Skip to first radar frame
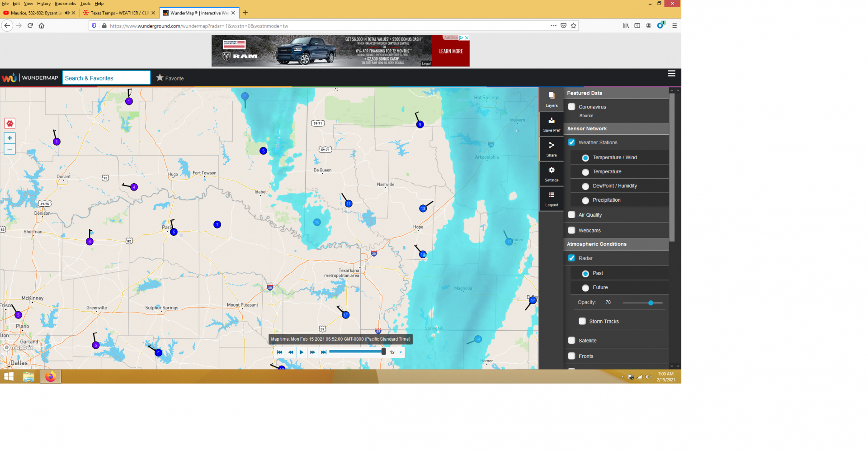 [279, 352]
